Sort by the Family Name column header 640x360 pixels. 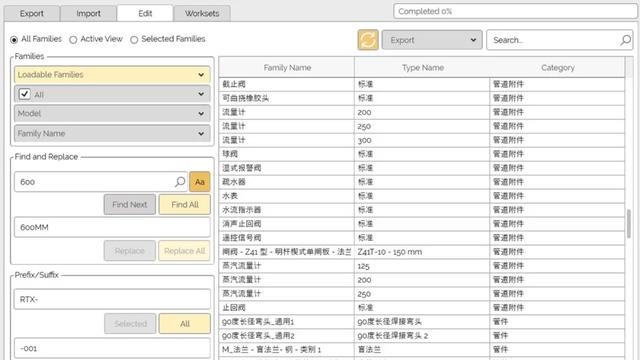point(287,68)
